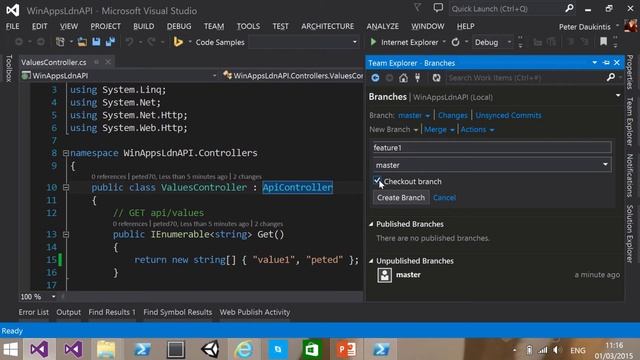Image resolution: width=640 pixels, height=360 pixels.
Task: Pin the ValuesController.cs tab
Action: tap(96, 62)
